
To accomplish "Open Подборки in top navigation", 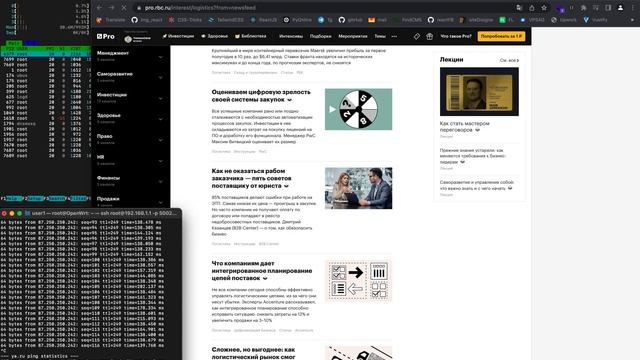I will [320, 36].
